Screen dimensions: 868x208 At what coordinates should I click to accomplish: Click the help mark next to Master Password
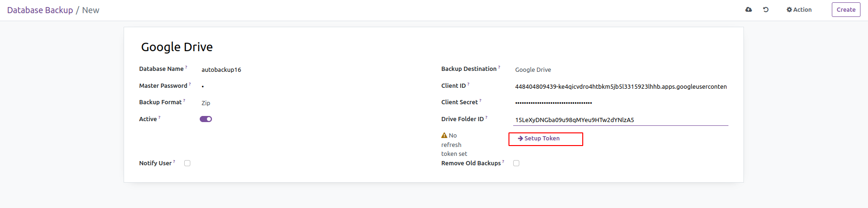point(190,84)
